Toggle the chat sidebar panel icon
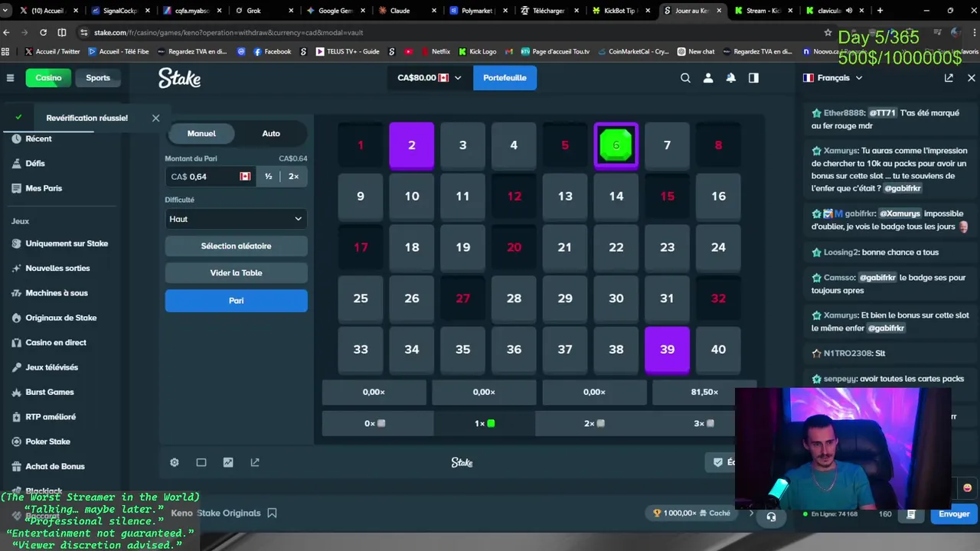The image size is (980, 551). 753,77
